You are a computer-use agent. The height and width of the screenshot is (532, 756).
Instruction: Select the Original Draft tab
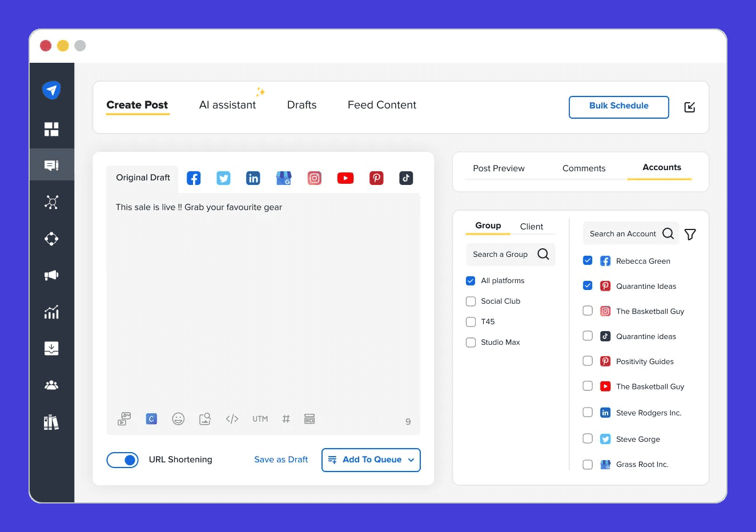143,178
